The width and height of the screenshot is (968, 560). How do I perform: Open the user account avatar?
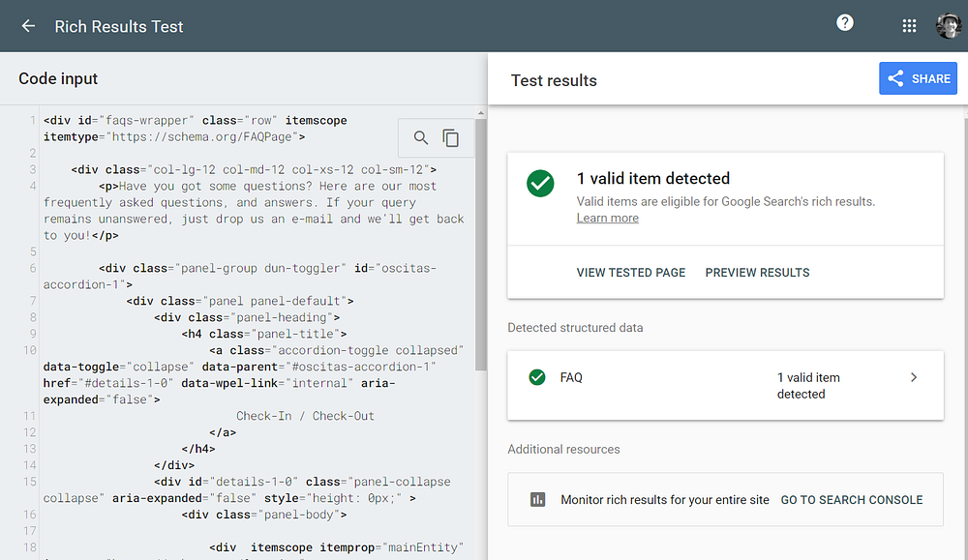[x=948, y=26]
